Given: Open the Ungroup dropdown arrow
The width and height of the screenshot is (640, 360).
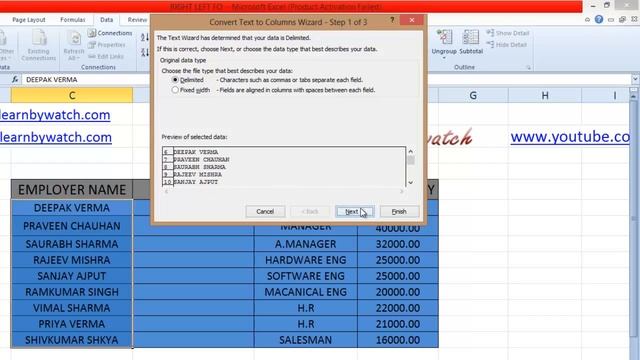Looking at the screenshot, I should [x=444, y=58].
